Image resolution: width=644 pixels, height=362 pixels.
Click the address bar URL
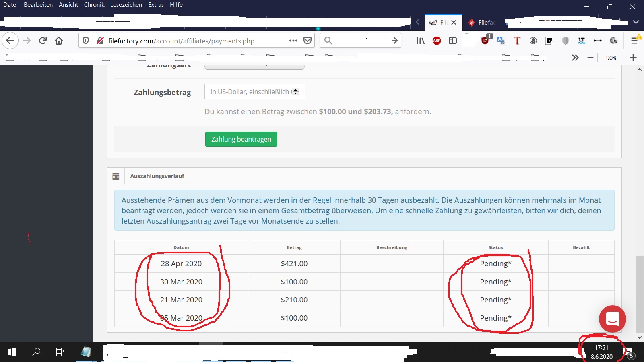[181, 41]
